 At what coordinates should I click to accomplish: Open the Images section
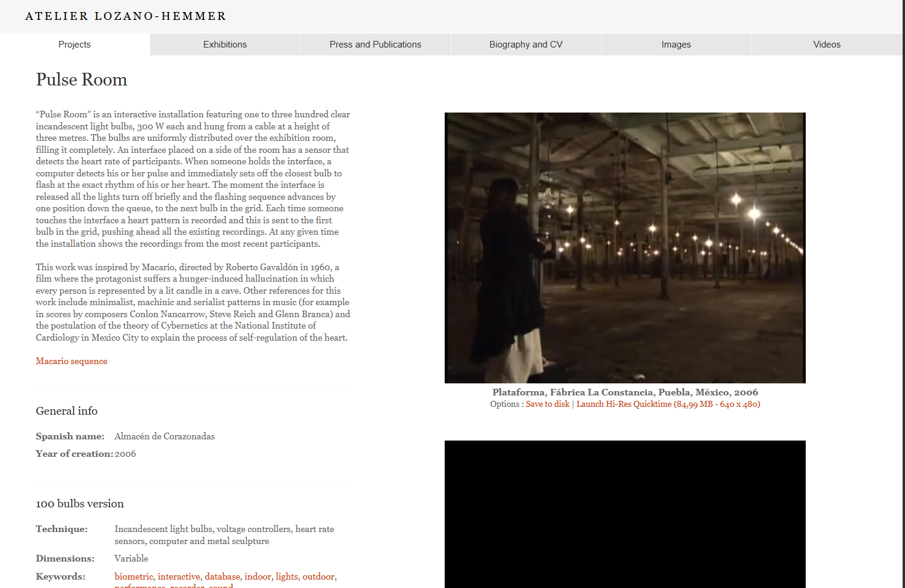click(x=676, y=44)
